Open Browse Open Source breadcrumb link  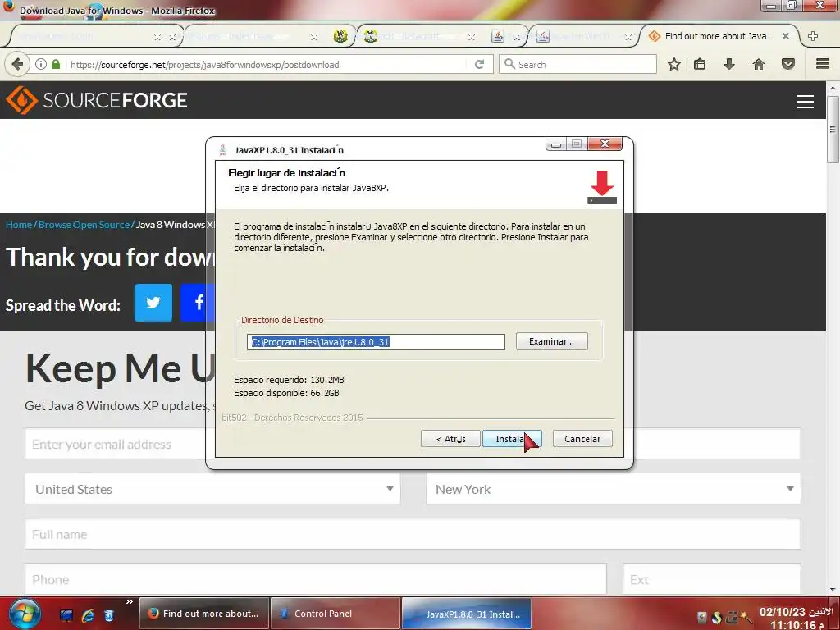pyautogui.click(x=84, y=225)
